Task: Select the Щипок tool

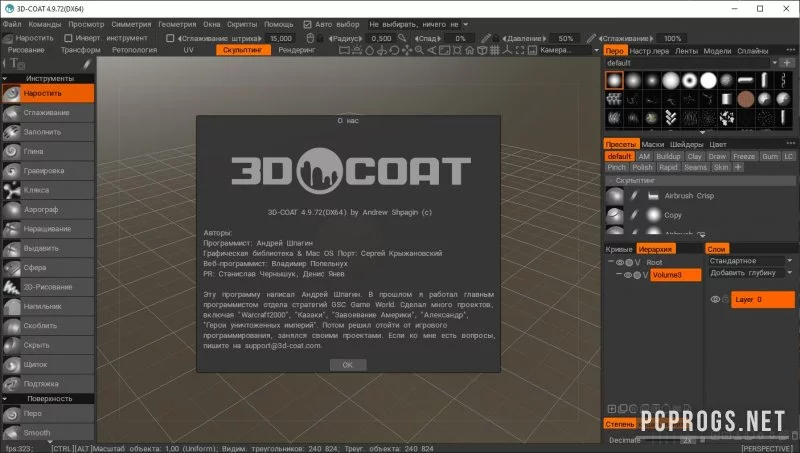Action: pos(48,365)
